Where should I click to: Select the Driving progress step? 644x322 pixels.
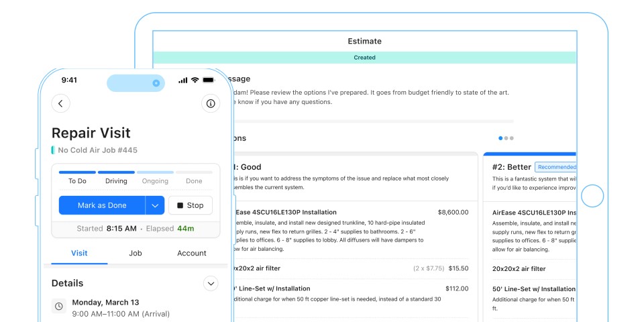pyautogui.click(x=116, y=177)
